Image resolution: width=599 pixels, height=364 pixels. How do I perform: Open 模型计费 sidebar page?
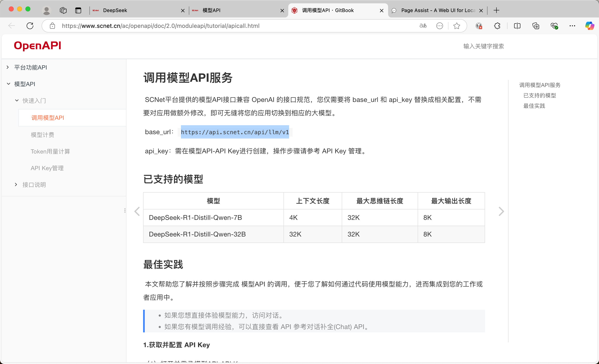(x=43, y=135)
